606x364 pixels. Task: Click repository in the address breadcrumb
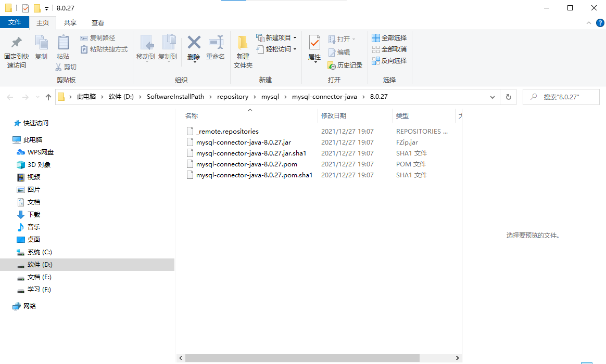[233, 97]
